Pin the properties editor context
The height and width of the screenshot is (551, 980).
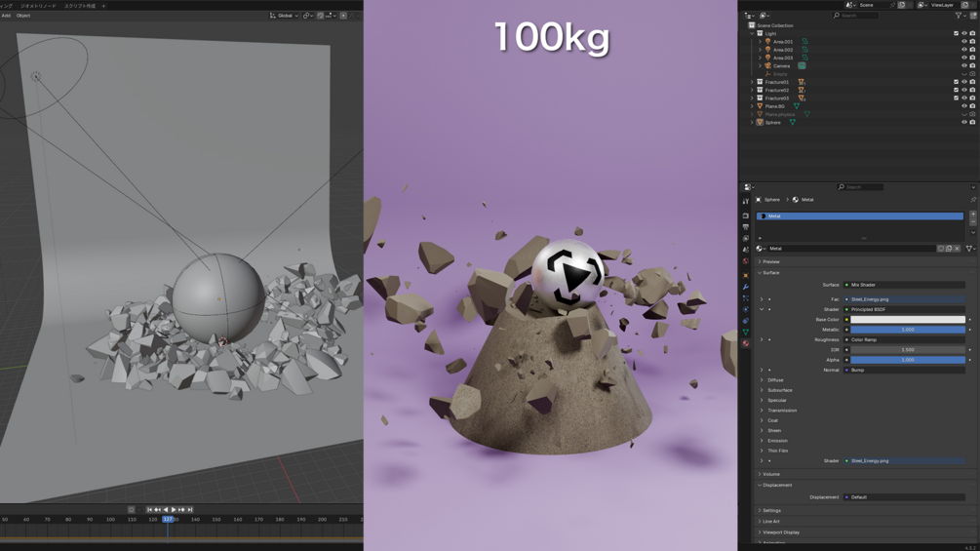pos(973,200)
